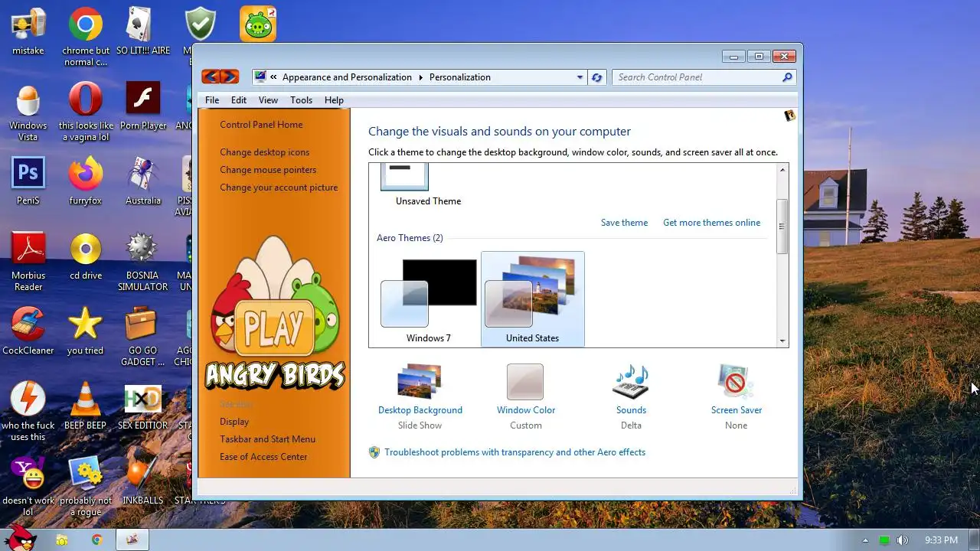The image size is (980, 551).
Task: Click the '«' chevron in the address bar
Action: 274,77
